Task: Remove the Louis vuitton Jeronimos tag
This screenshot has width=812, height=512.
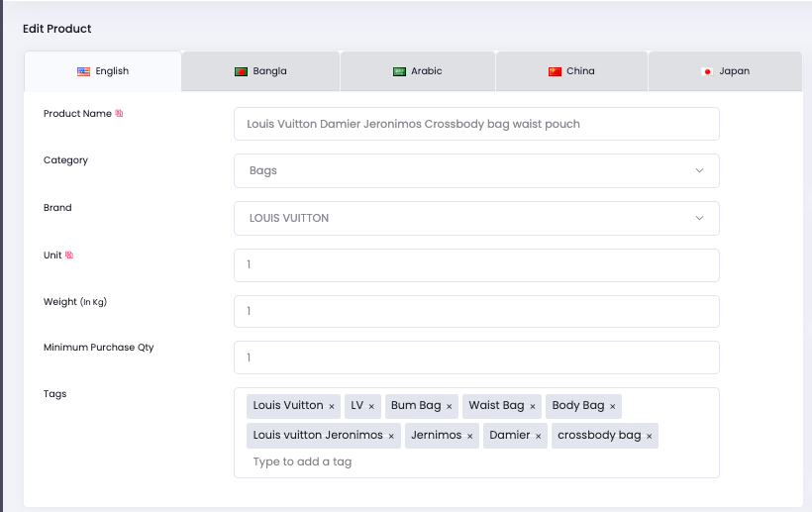Action: 391,436
